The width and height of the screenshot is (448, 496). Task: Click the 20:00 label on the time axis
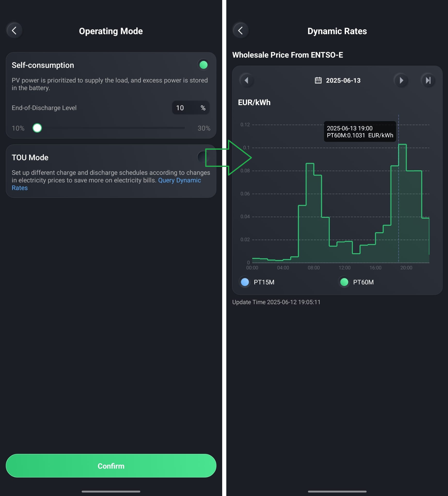point(406,268)
